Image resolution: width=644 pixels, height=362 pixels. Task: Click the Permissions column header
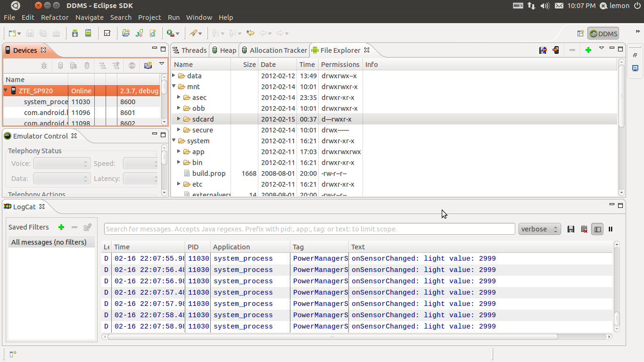pos(340,65)
